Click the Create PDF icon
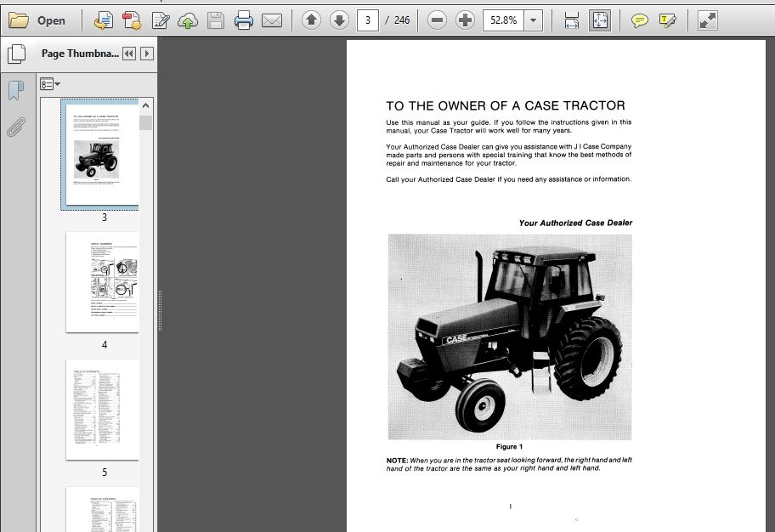The height and width of the screenshot is (532, 775). [x=132, y=20]
